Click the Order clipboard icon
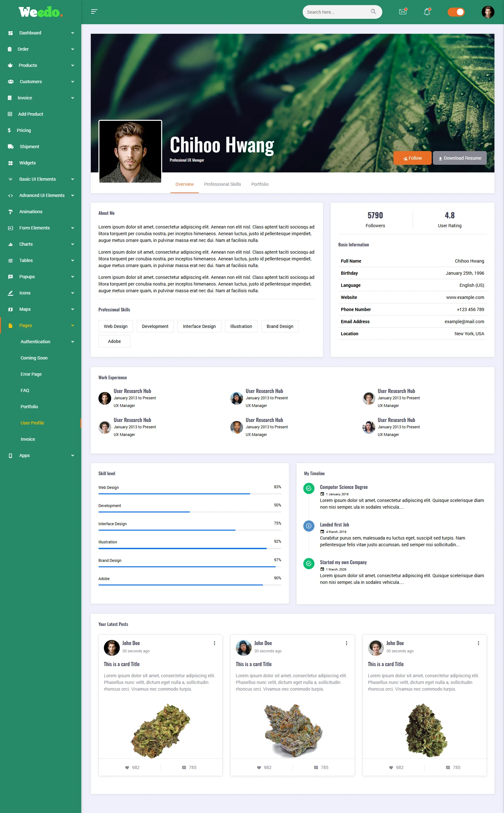 [x=10, y=49]
